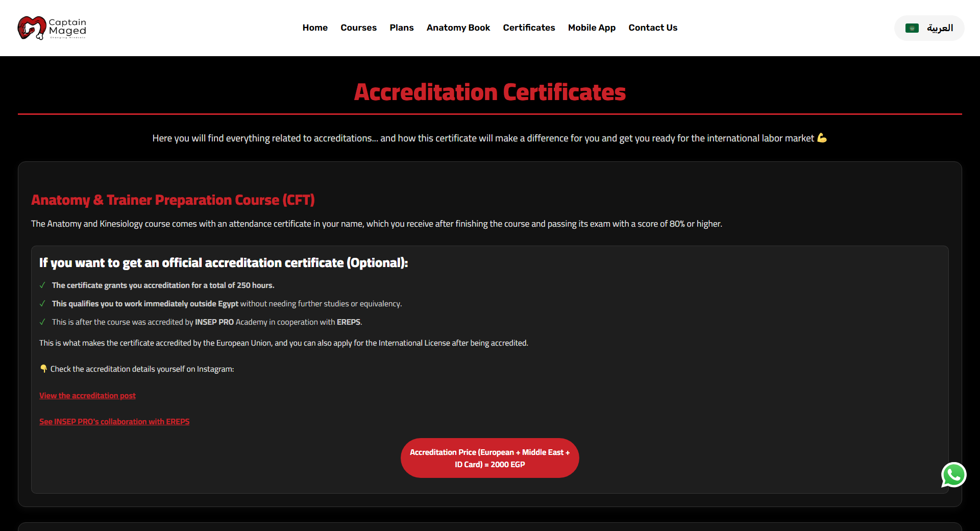The height and width of the screenshot is (531, 980).
Task: Open the Courses menu item
Action: pyautogui.click(x=358, y=28)
